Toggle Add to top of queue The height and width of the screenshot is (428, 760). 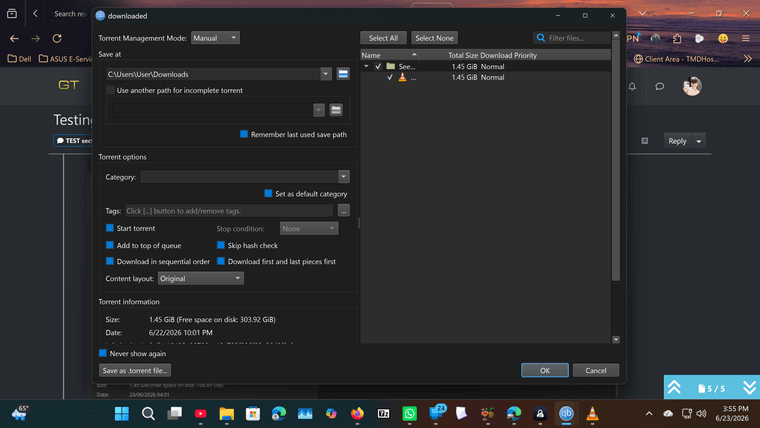tap(110, 245)
